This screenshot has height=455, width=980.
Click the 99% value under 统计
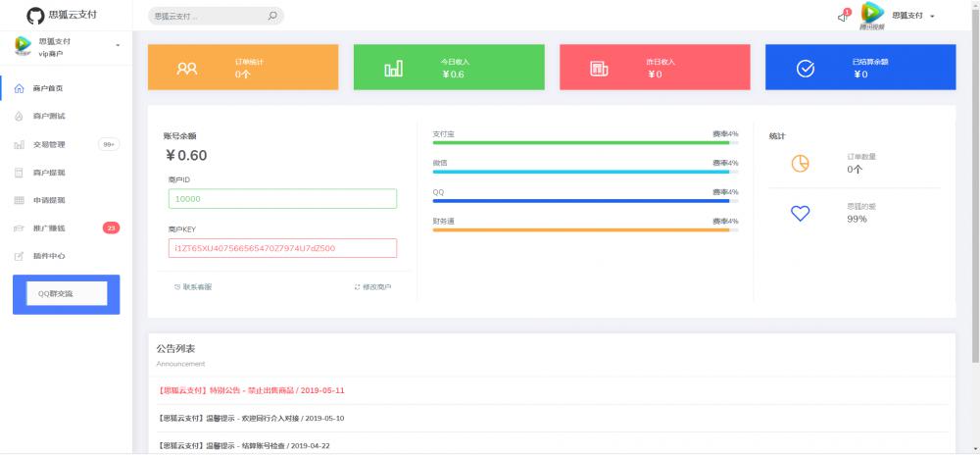click(857, 220)
